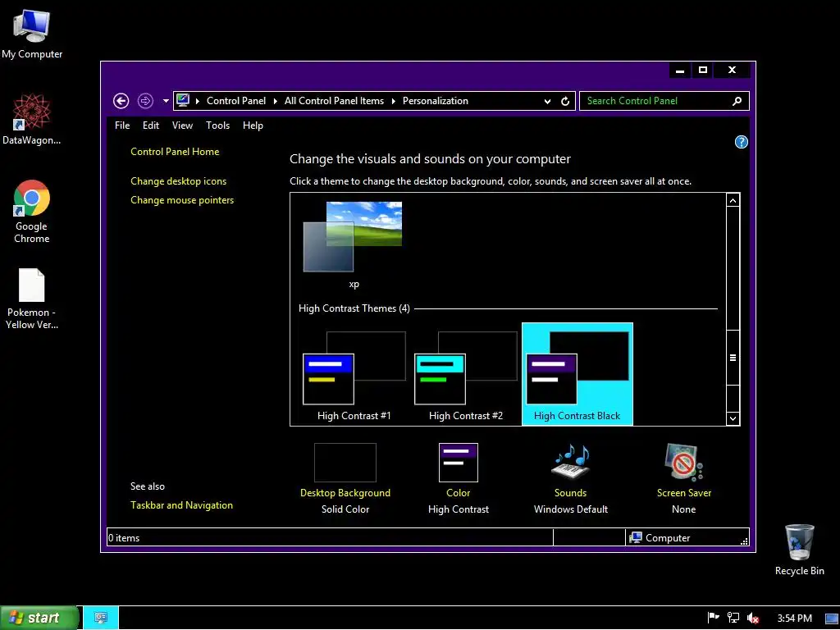This screenshot has width=840, height=630.
Task: Open the Recycle Bin
Action: [x=799, y=550]
